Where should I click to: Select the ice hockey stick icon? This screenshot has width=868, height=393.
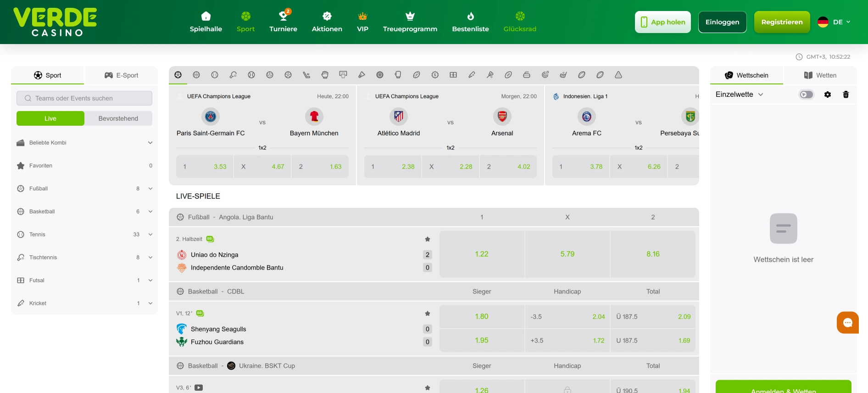[306, 75]
